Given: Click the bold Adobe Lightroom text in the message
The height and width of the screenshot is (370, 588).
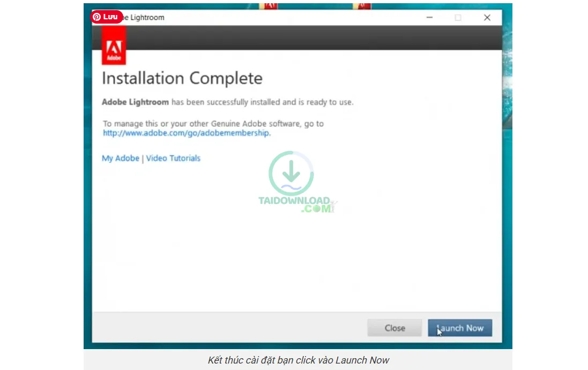Looking at the screenshot, I should pos(135,102).
